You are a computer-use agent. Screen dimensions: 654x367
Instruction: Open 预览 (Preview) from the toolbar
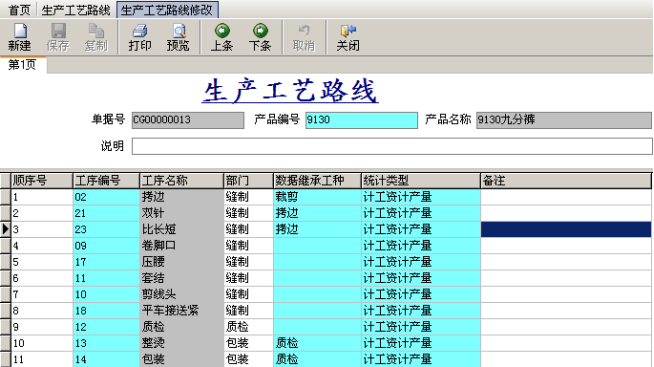178,38
